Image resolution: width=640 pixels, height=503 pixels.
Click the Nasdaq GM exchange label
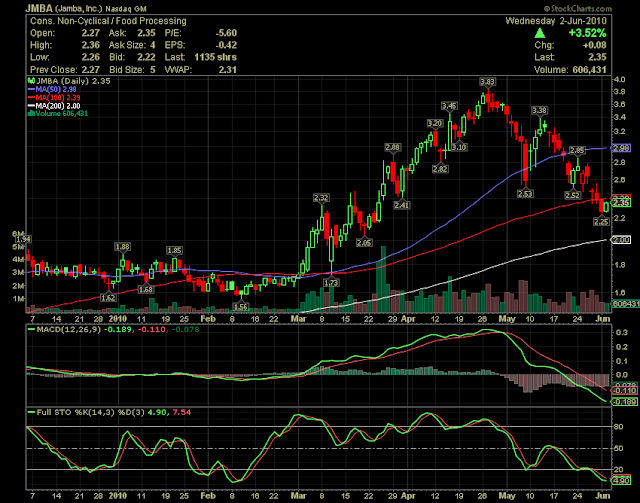click(126, 9)
